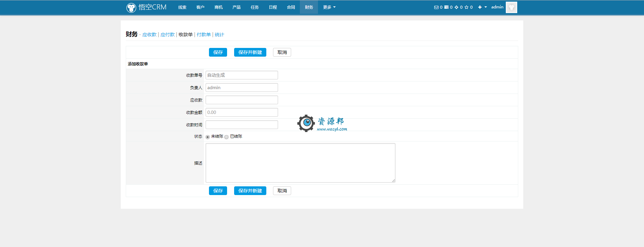644x247 pixels.
Task: Open the 应付款 sub-link
Action: tap(167, 35)
